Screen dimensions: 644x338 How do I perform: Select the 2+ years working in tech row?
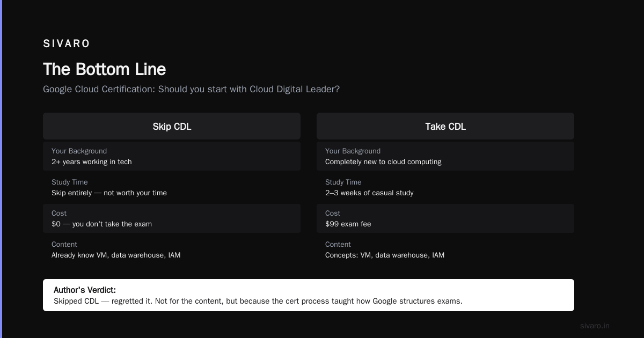pos(172,156)
